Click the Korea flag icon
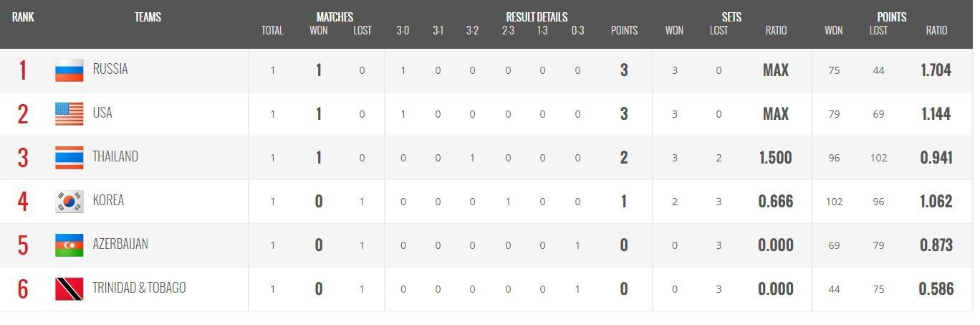 coord(69,202)
